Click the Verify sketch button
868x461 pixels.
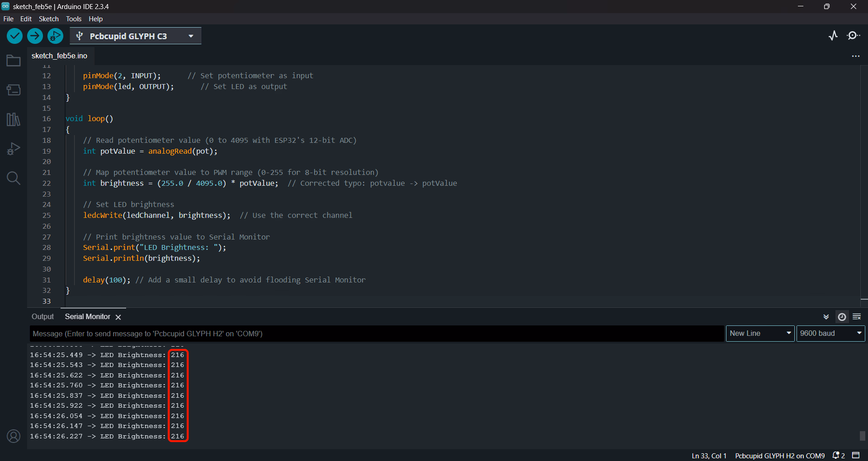point(14,36)
